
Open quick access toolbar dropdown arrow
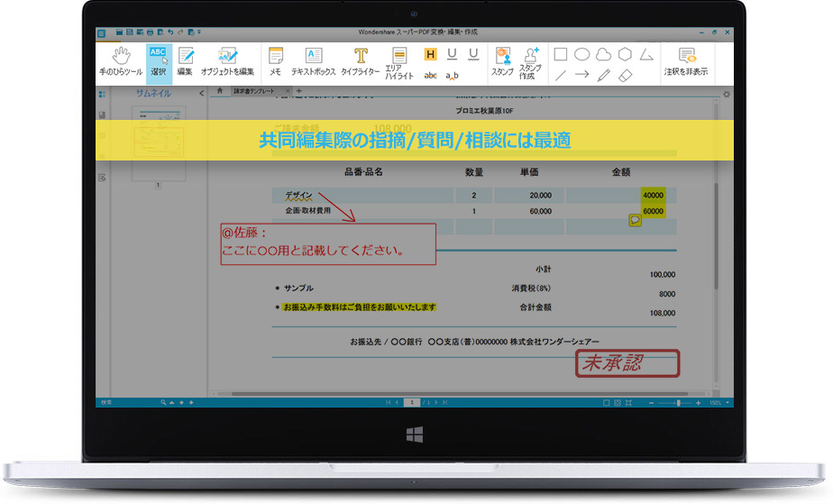coord(199,32)
